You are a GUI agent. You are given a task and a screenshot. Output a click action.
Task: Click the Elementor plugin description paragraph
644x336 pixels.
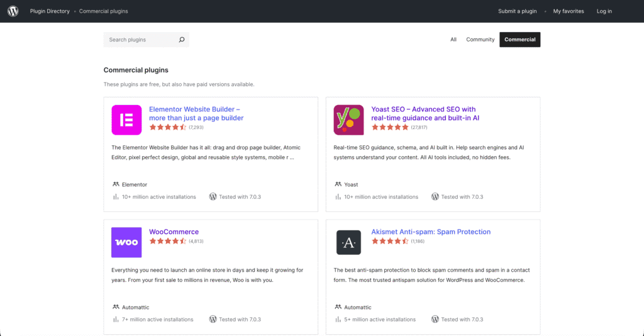tap(206, 152)
